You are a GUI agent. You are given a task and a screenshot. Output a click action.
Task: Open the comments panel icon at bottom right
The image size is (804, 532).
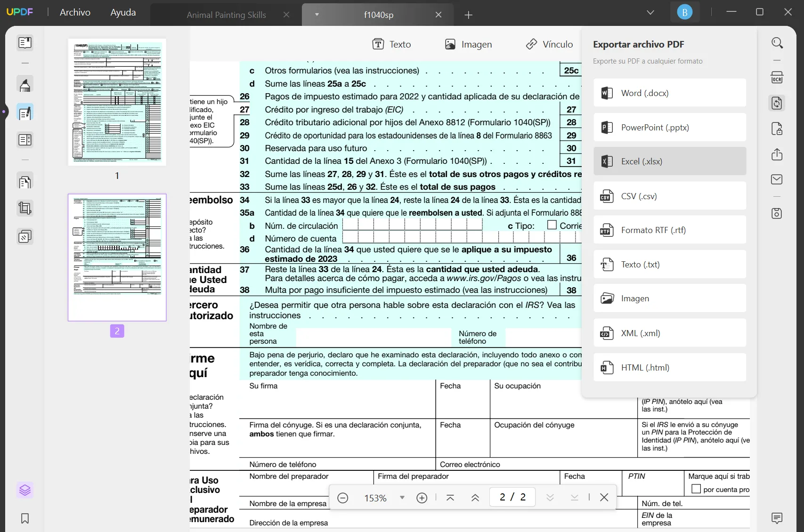pos(777,518)
